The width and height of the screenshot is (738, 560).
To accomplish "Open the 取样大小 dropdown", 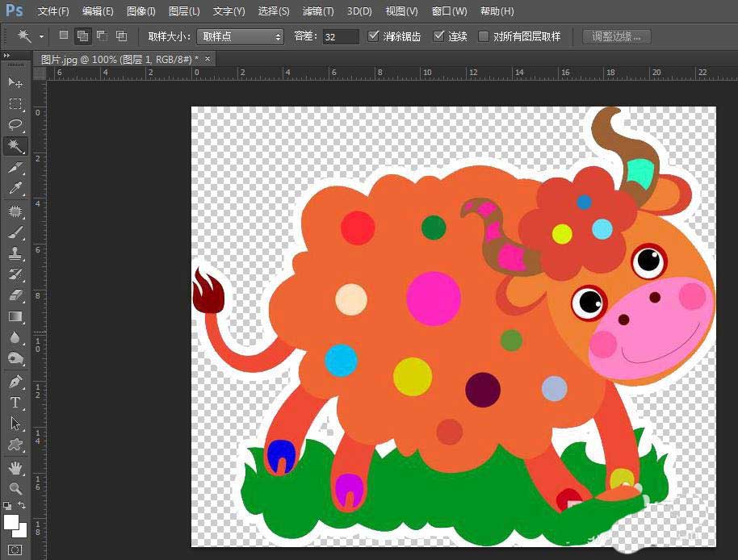I will (241, 36).
